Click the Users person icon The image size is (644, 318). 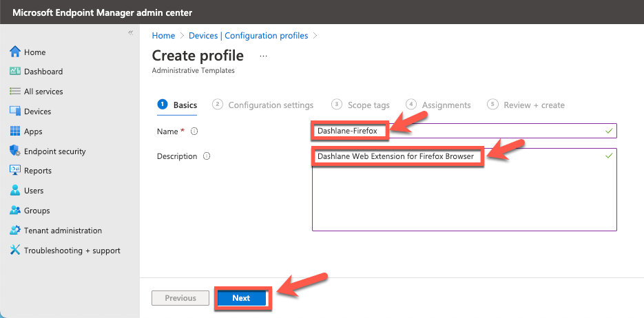(14, 191)
